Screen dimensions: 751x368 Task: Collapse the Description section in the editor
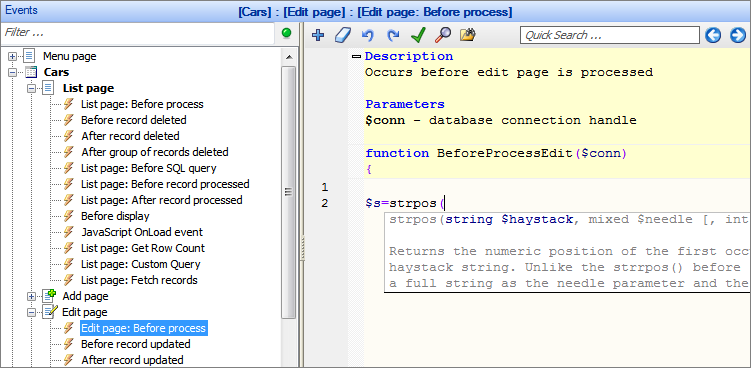[x=356, y=57]
